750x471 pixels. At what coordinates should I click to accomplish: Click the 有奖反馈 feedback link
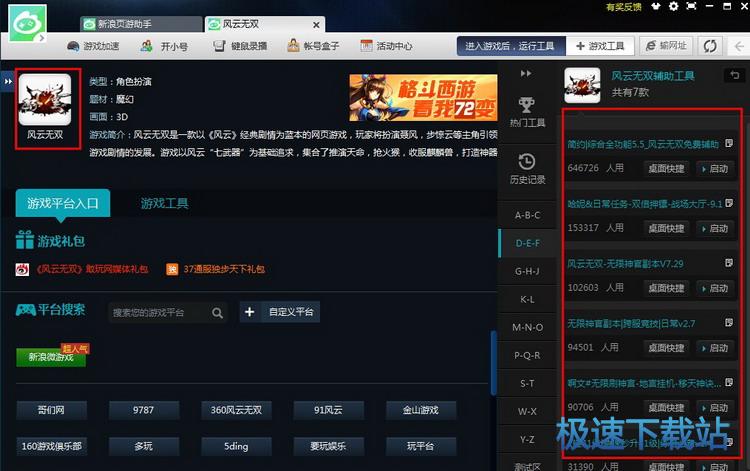coord(623,7)
